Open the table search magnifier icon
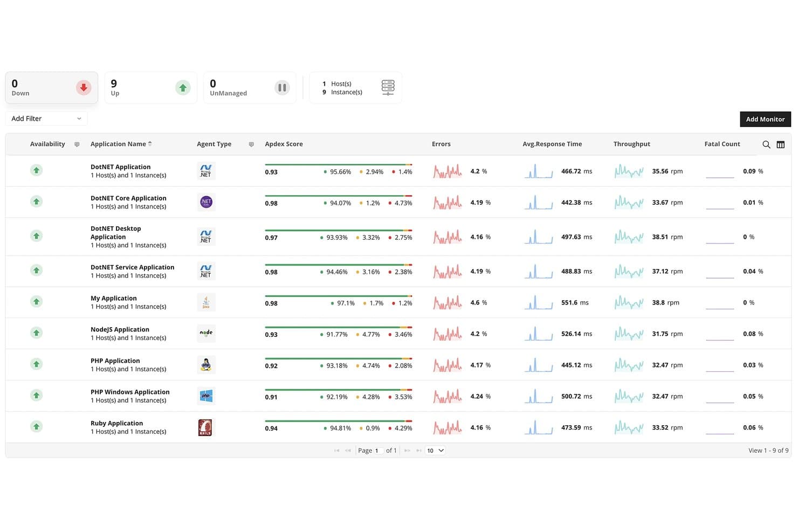The height and width of the screenshot is (532, 798). click(x=766, y=144)
